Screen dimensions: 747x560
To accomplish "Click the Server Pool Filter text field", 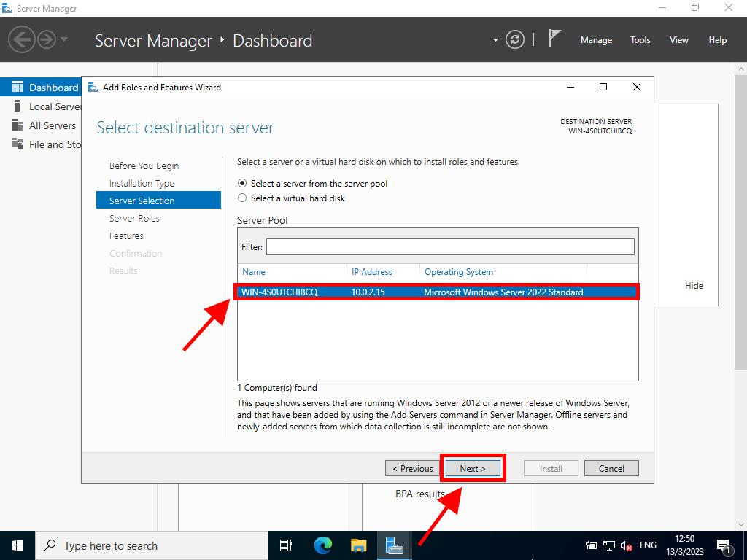I will [449, 247].
